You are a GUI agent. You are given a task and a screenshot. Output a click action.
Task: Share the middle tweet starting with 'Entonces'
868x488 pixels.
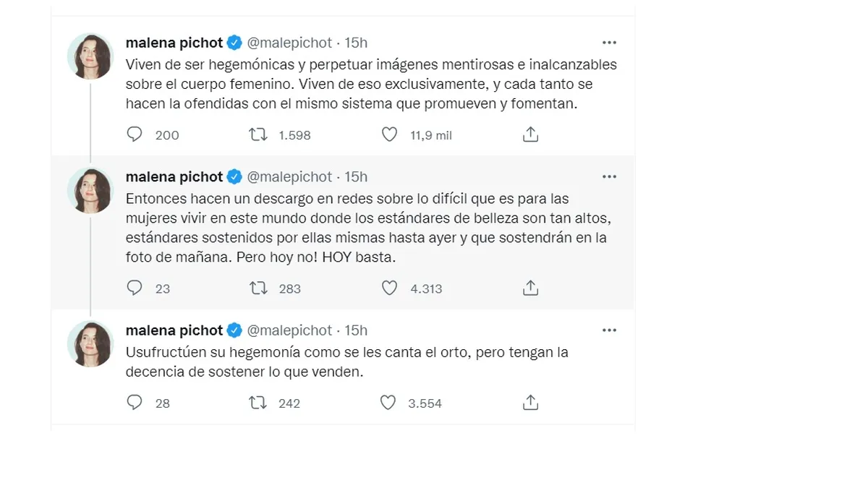[530, 288]
